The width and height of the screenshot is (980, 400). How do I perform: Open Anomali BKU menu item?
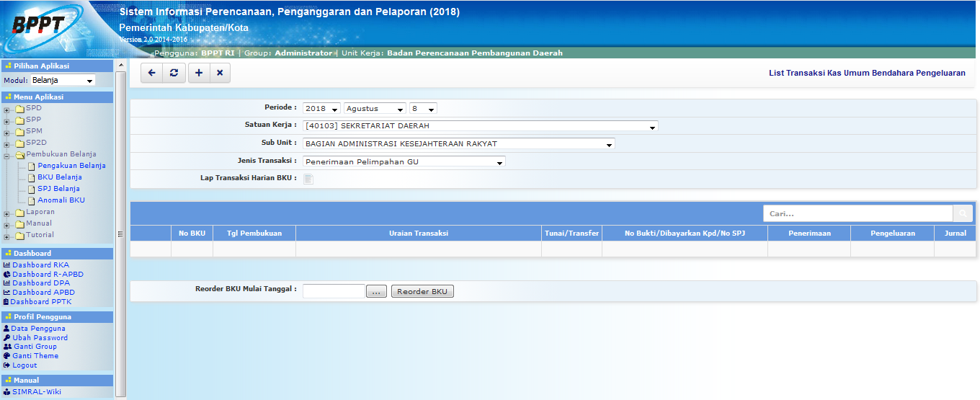(61, 200)
